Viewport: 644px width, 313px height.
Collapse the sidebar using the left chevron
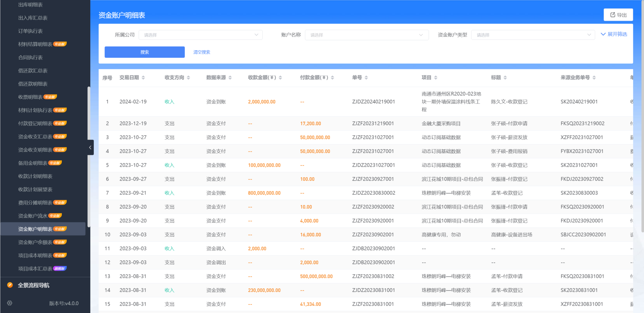coord(90,147)
